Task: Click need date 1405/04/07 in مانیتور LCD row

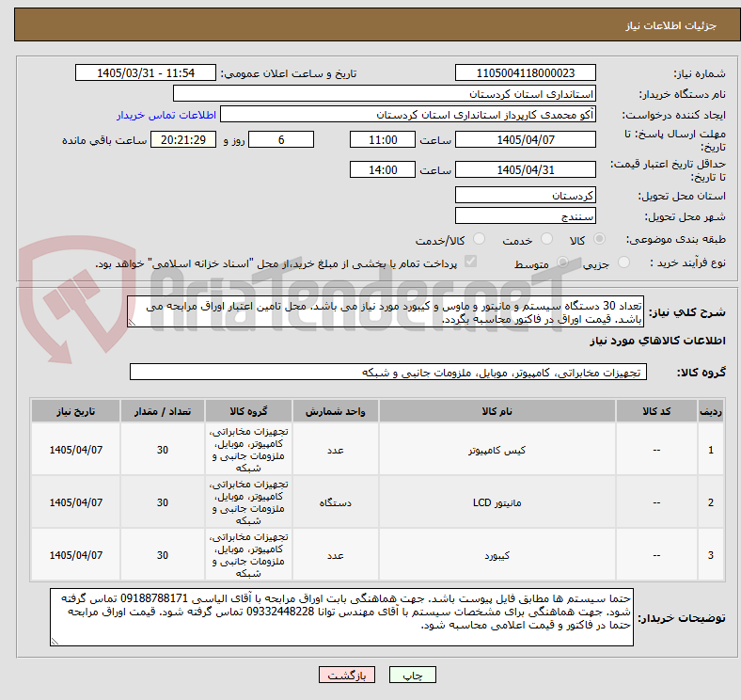Action: (75, 502)
